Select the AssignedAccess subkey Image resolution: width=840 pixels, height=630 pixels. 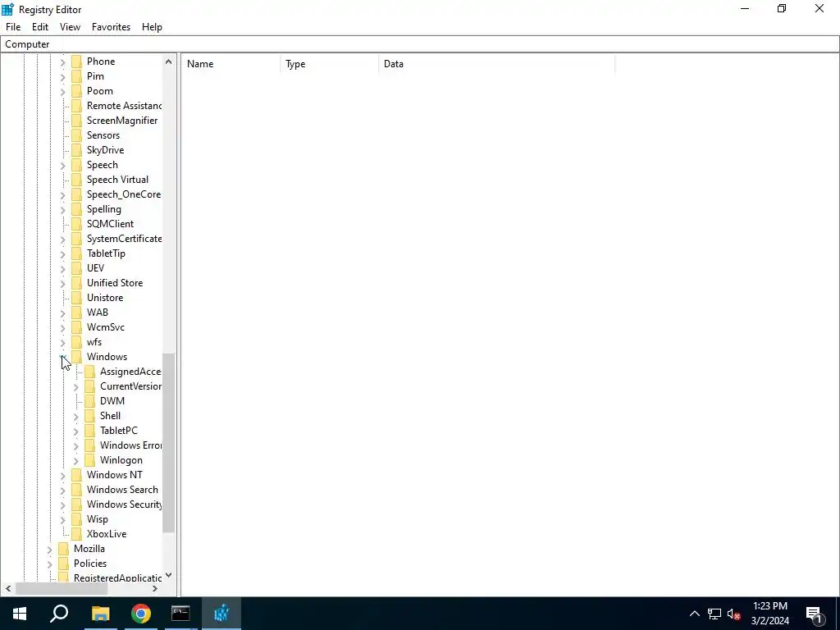click(x=130, y=372)
